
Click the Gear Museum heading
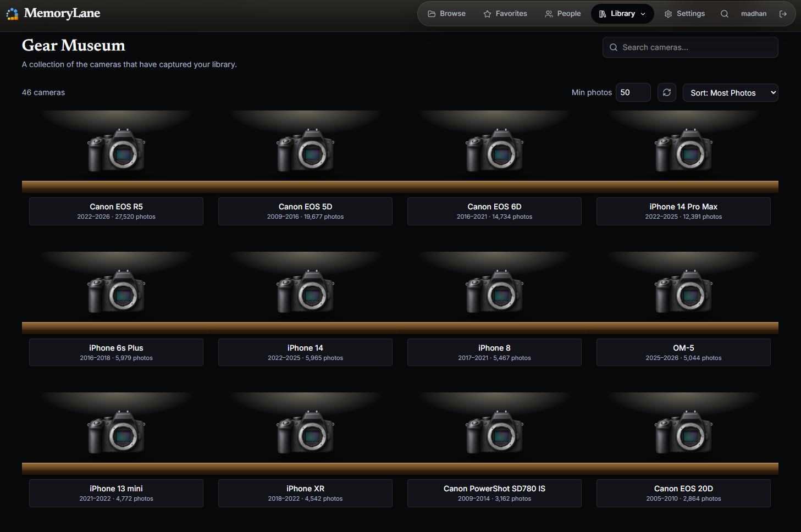(74, 45)
